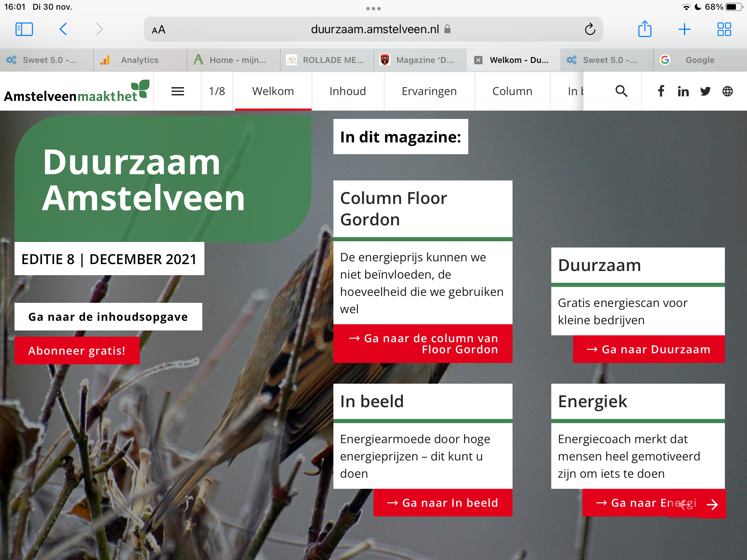Open the Ervaringen page
Image resolution: width=747 pixels, height=560 pixels.
coord(429,91)
